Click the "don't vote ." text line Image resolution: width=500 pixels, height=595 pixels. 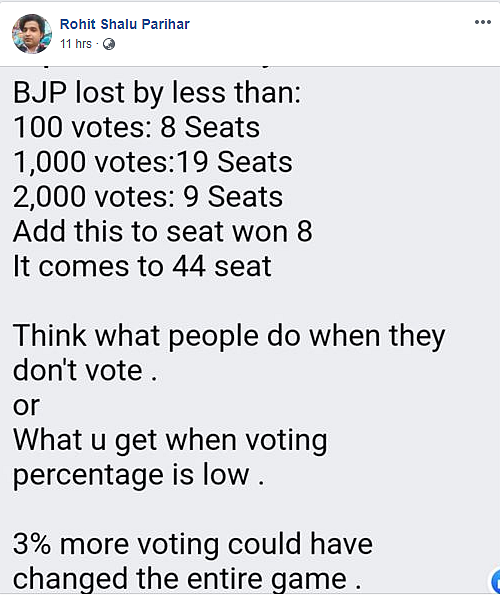pos(85,370)
